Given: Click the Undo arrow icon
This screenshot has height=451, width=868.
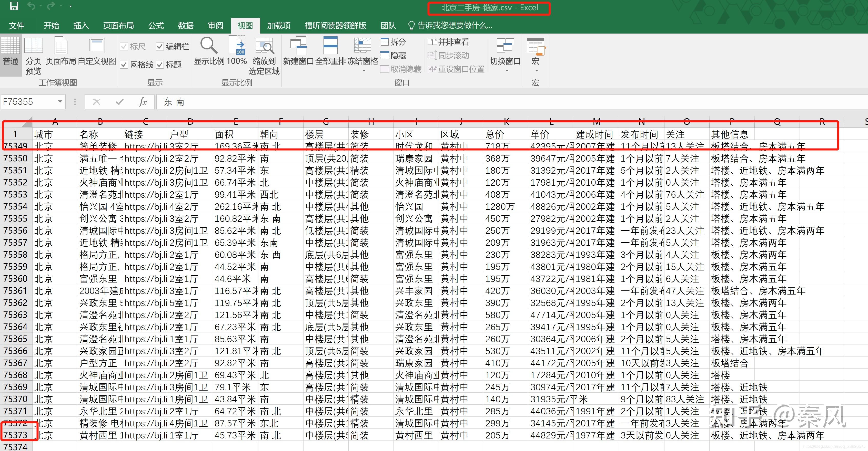Looking at the screenshot, I should click(31, 6).
